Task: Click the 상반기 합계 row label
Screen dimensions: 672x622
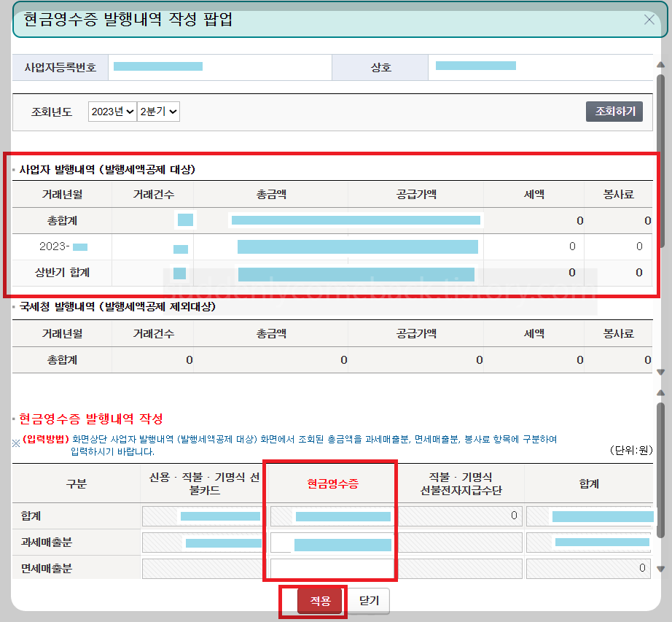Action: point(62,273)
